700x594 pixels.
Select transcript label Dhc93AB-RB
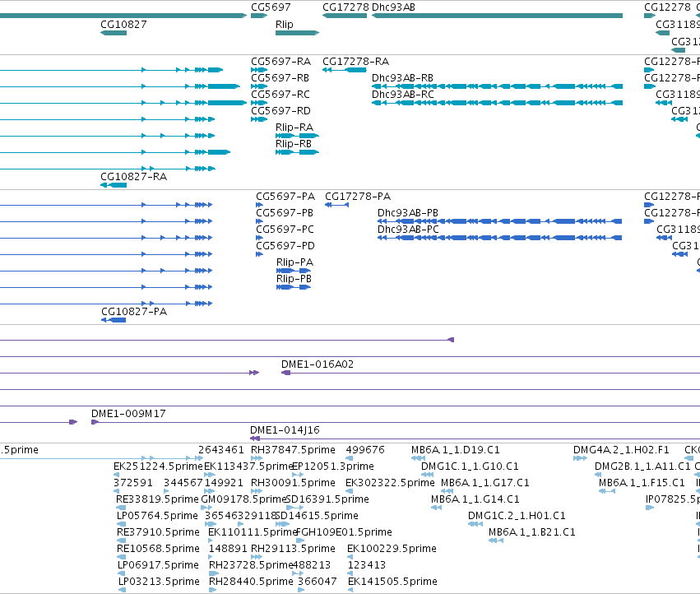(x=403, y=77)
